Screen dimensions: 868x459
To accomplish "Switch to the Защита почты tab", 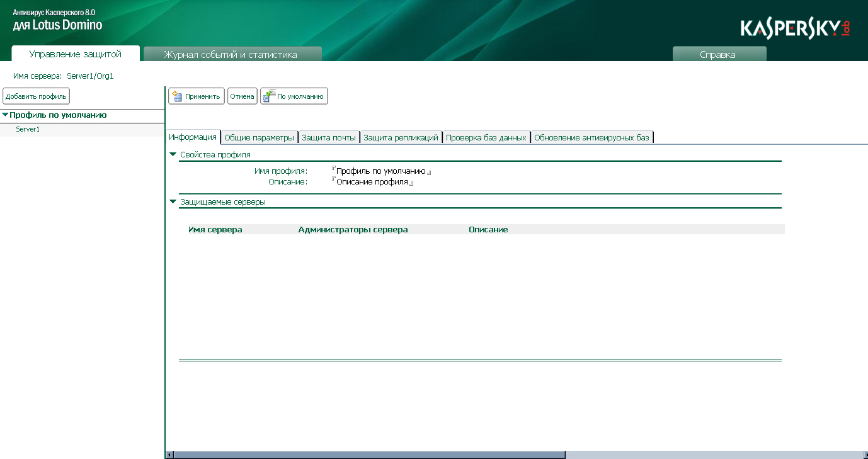I will (x=329, y=138).
